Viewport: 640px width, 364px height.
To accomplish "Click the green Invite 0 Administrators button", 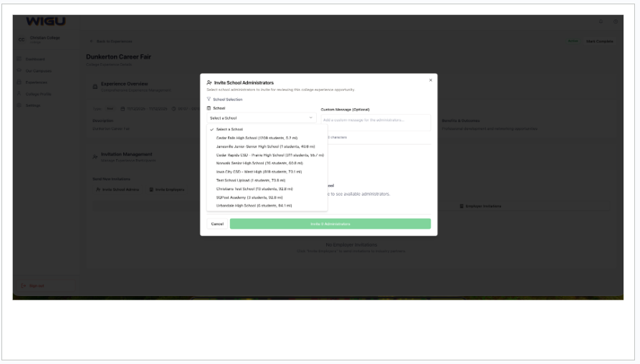I will [x=330, y=224].
